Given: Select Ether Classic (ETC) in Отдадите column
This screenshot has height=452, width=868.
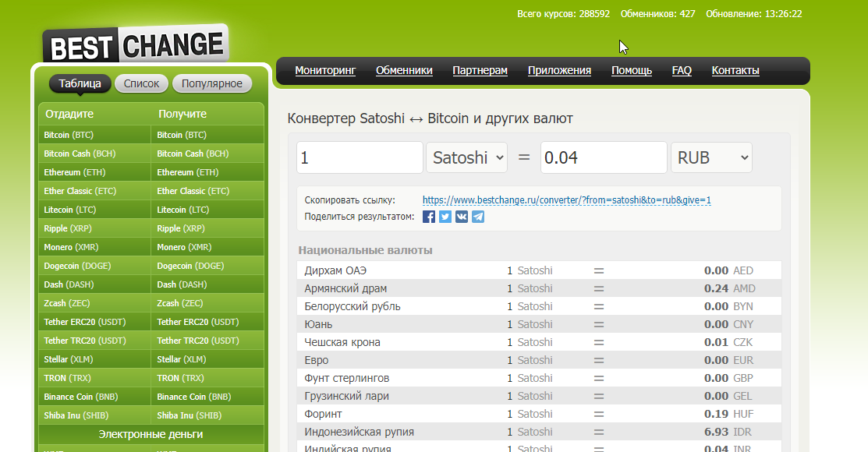Looking at the screenshot, I should tap(94, 191).
